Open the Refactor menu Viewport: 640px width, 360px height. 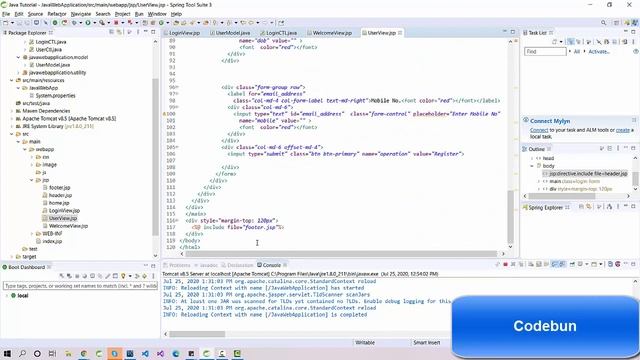point(57,14)
